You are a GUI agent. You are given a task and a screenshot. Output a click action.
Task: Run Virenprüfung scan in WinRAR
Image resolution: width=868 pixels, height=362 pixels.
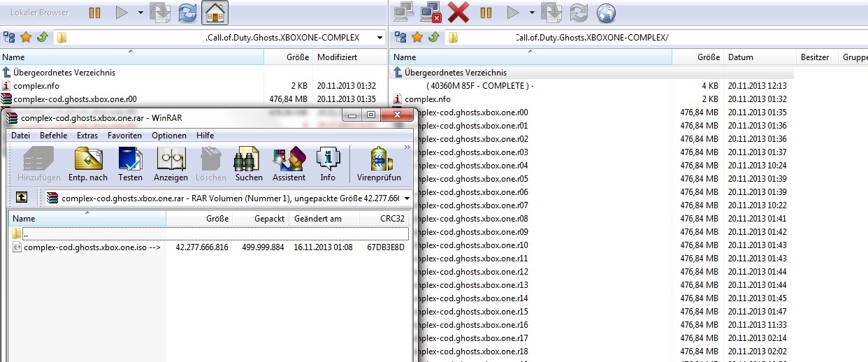pyautogui.click(x=379, y=164)
